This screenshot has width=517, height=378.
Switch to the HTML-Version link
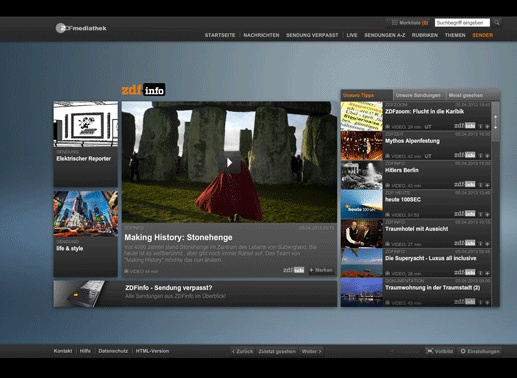point(152,351)
